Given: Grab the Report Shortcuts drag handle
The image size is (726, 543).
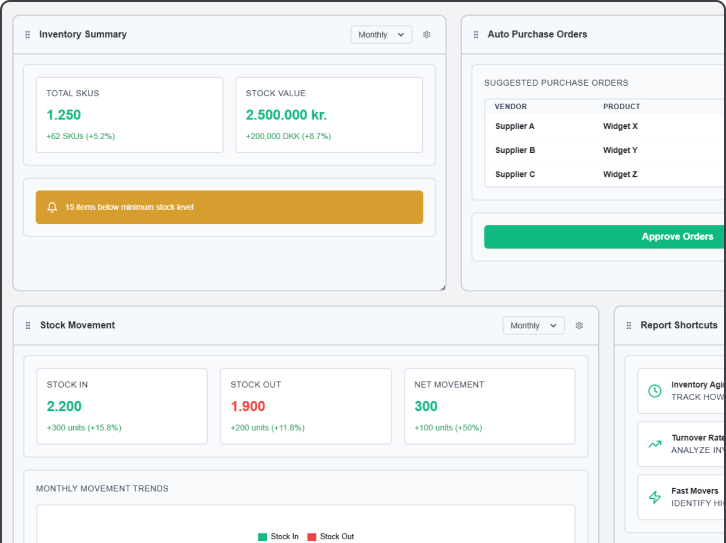Looking at the screenshot, I should [629, 325].
